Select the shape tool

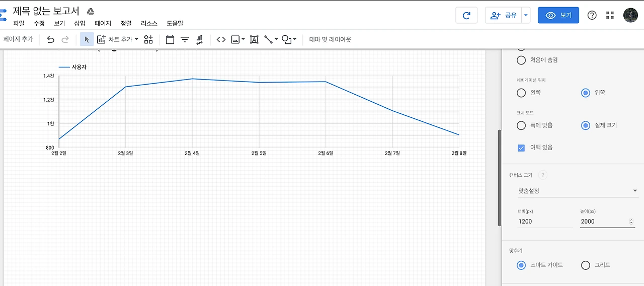coord(287,39)
